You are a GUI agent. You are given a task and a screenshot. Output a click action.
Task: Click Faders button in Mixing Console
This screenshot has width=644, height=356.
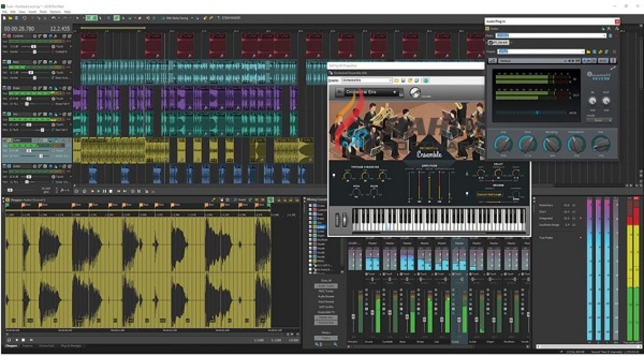(326, 338)
